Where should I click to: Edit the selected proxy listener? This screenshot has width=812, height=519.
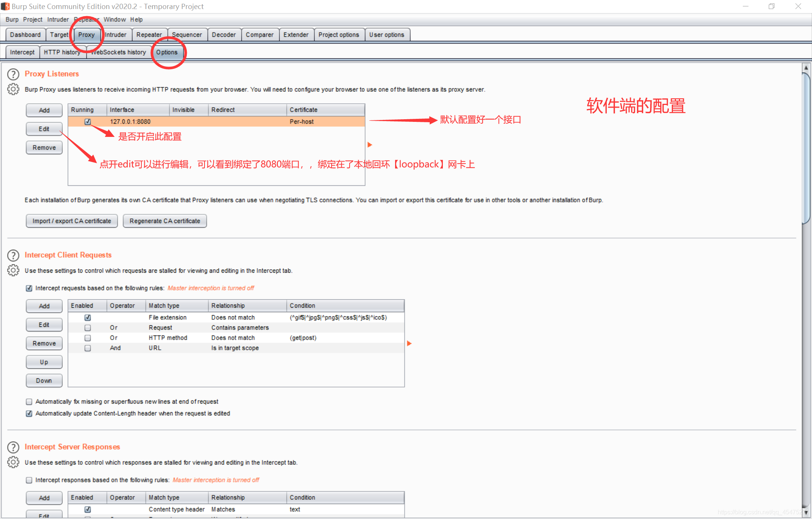[x=44, y=129]
